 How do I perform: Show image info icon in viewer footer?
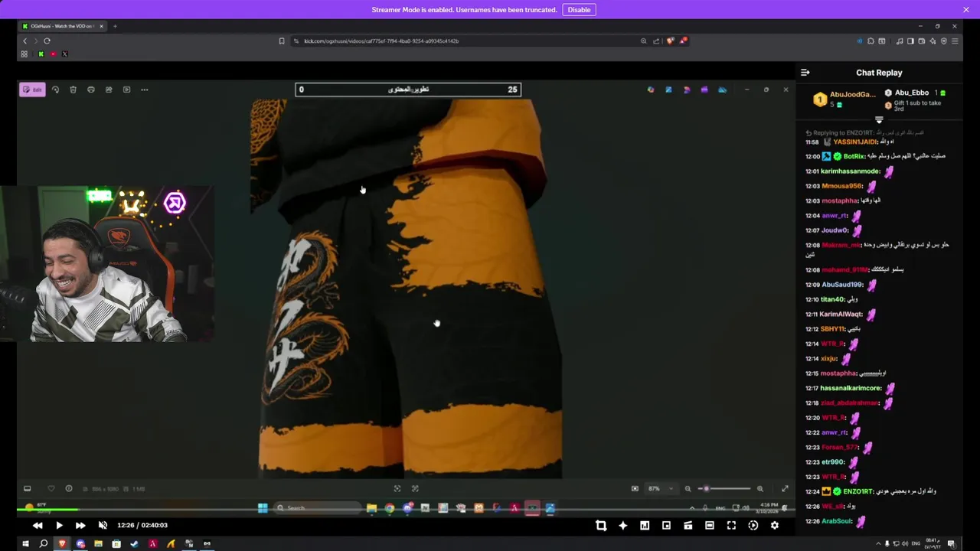(x=69, y=488)
